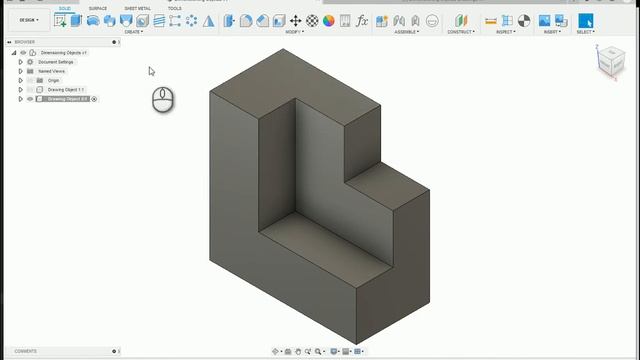Select the New Component tool
640x360 pixels.
pyautogui.click(x=382, y=20)
